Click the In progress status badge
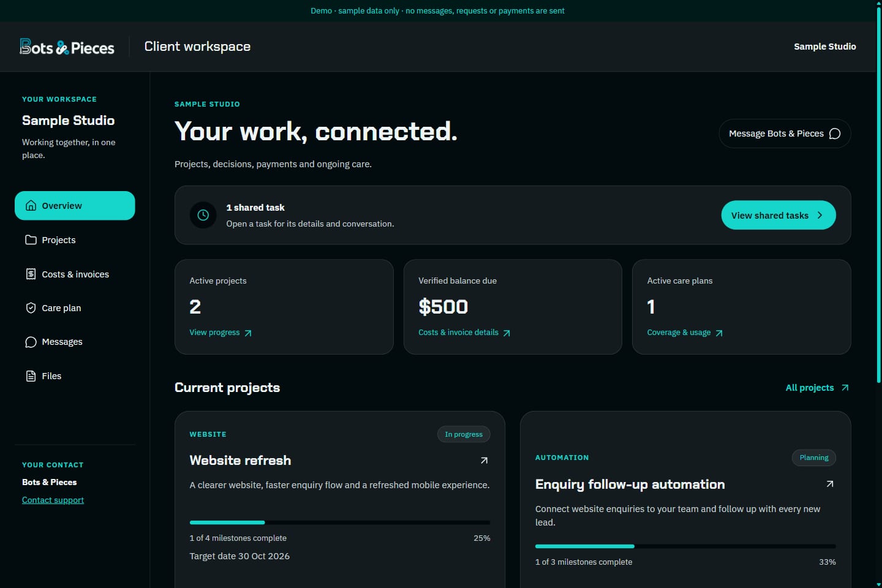Image resolution: width=882 pixels, height=588 pixels. coord(464,434)
